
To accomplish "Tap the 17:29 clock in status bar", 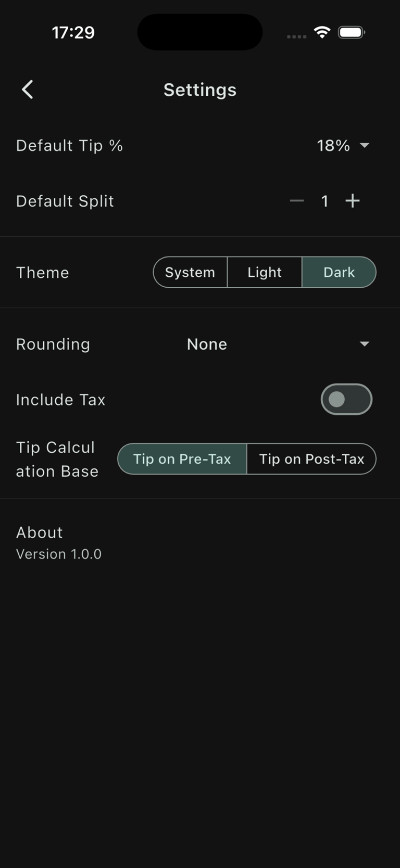I will coord(73,32).
